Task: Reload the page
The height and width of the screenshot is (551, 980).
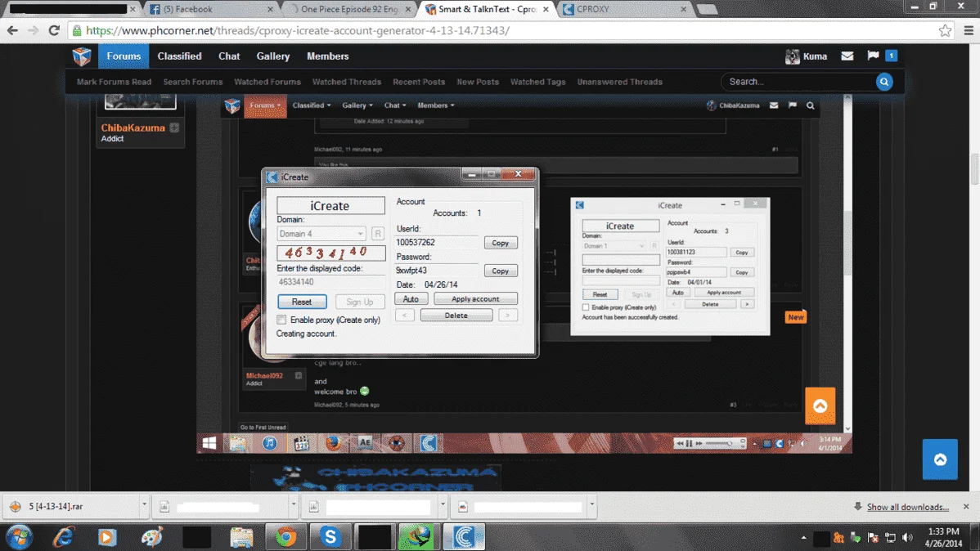Action: (54, 30)
